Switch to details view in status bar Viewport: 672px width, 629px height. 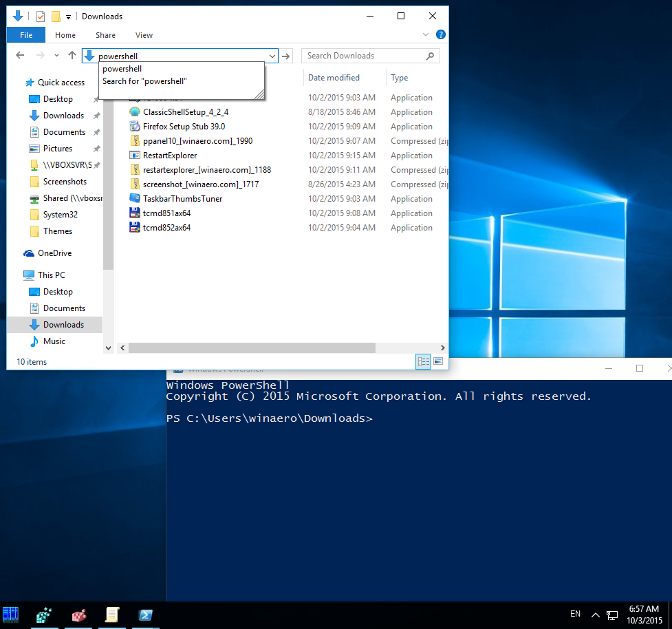[x=422, y=361]
